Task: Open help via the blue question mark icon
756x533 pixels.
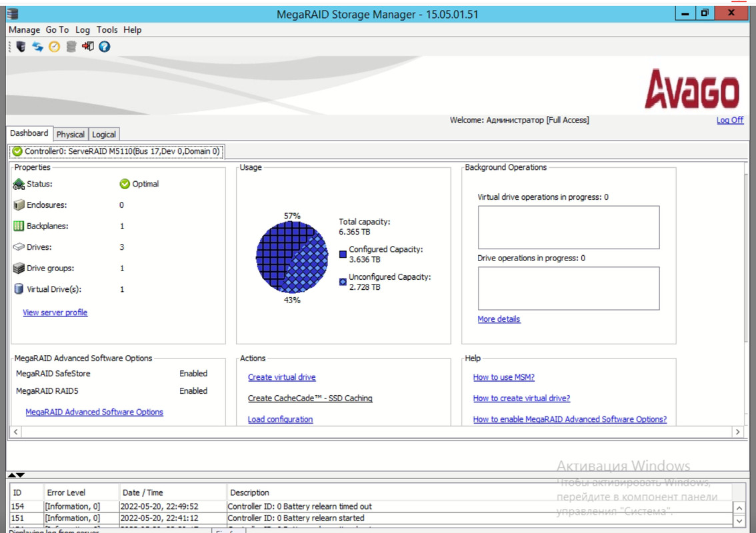Action: (x=105, y=47)
